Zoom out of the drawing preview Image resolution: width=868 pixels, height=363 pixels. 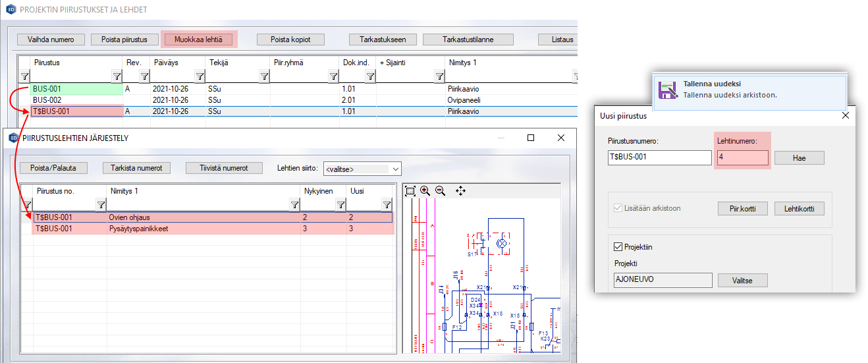click(x=441, y=190)
